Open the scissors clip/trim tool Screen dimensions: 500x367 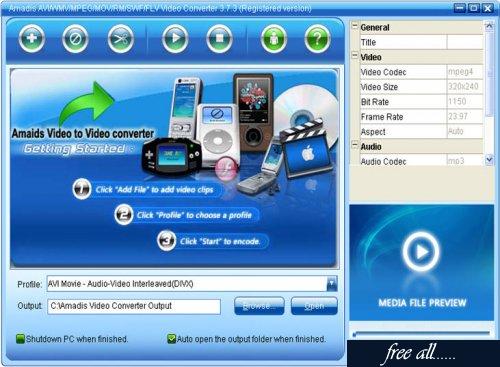point(120,39)
